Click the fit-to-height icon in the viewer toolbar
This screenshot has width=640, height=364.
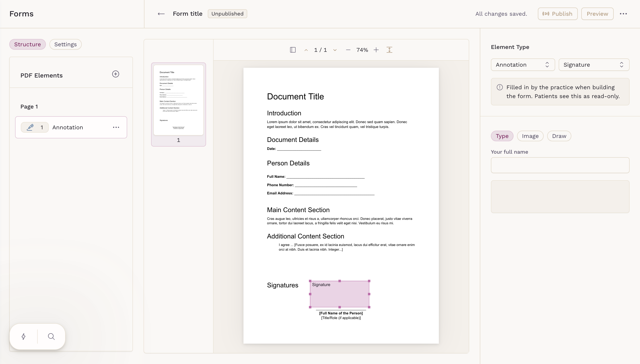click(x=389, y=50)
